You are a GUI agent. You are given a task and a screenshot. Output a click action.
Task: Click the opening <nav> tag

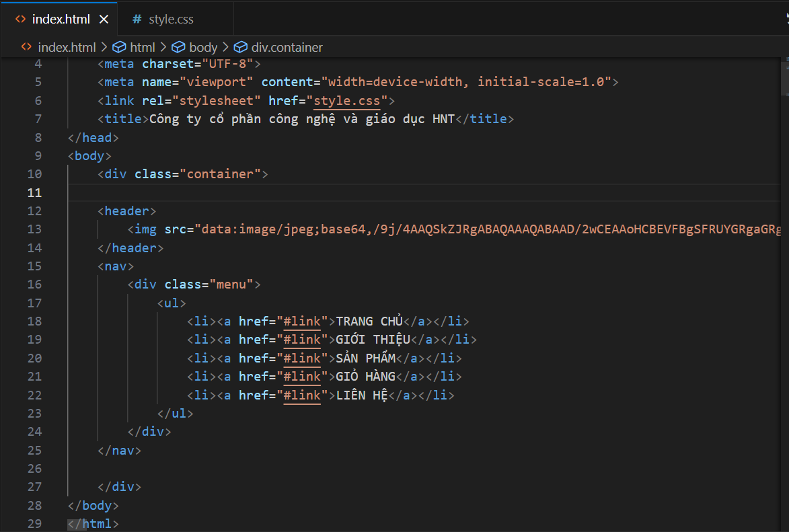[x=116, y=266]
